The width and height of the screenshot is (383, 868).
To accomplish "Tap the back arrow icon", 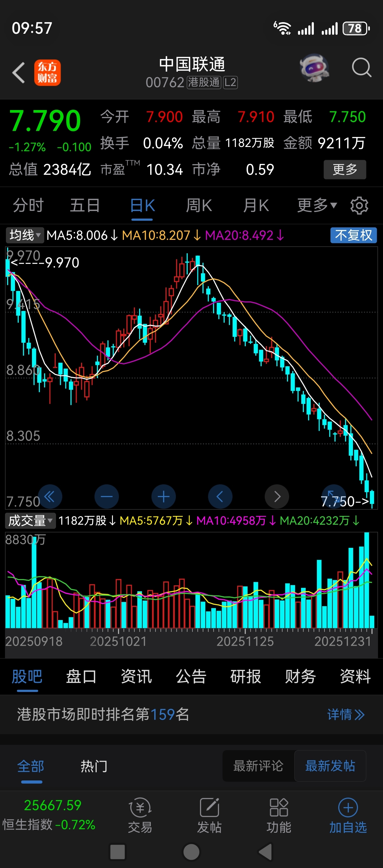I will point(18,73).
